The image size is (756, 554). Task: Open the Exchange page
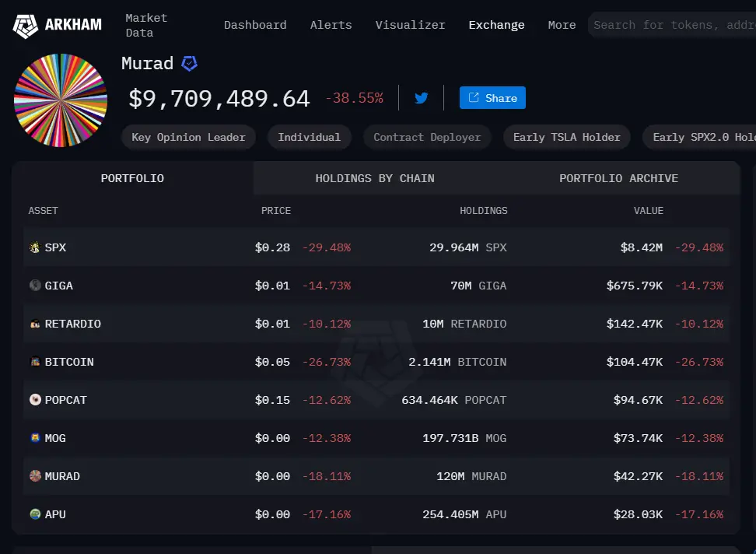[x=496, y=25]
